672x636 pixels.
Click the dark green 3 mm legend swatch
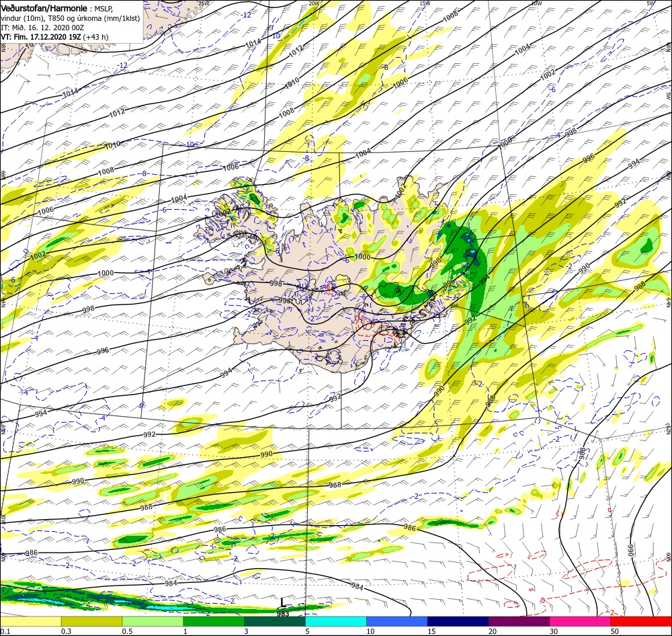[x=275, y=621]
